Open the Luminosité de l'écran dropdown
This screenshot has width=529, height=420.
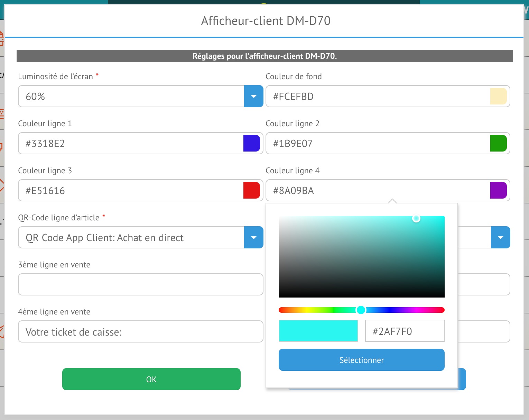coord(253,97)
